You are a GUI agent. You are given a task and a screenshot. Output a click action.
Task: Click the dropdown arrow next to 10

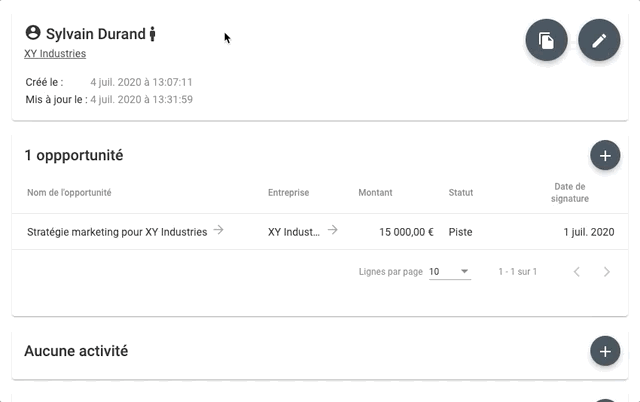[x=464, y=271]
